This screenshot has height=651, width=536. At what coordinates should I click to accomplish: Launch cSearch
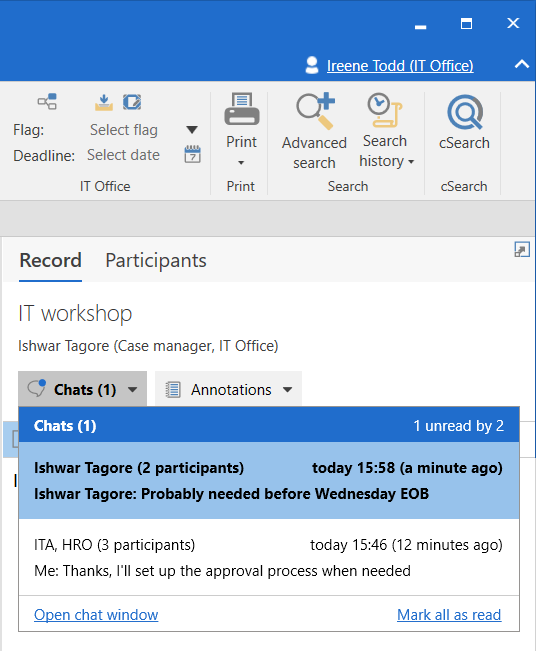coord(464,122)
